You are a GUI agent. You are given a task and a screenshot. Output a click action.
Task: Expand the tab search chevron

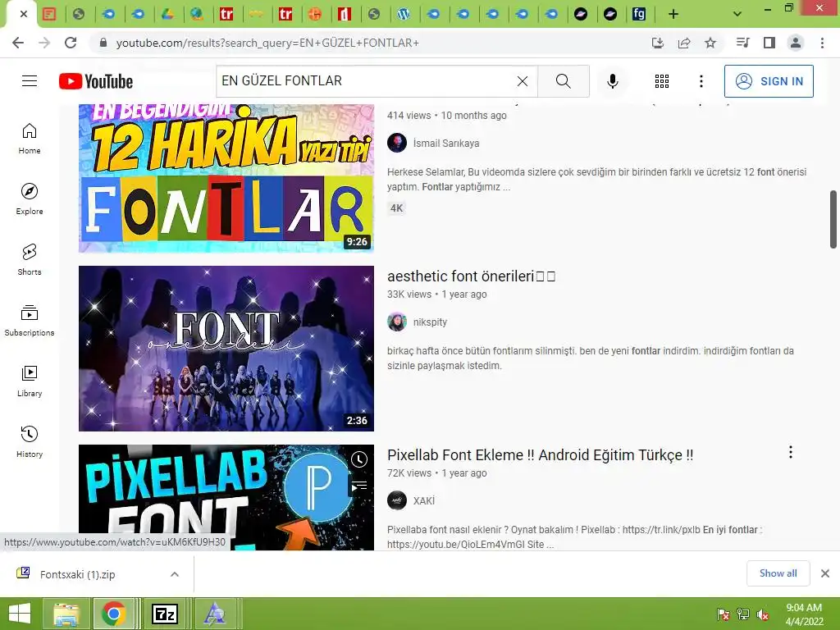(737, 15)
